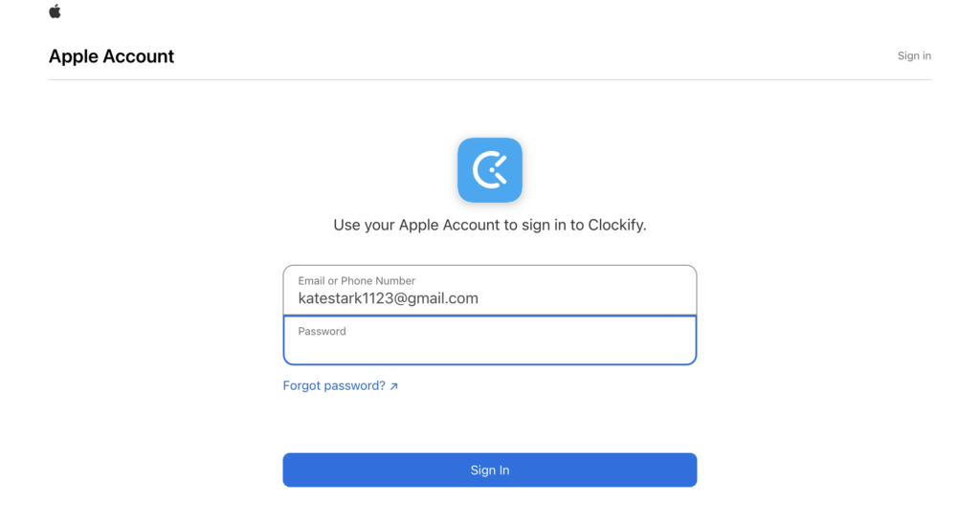Place cursor after gmail.com in email field
This screenshot has height=524, width=980.
tap(480, 298)
